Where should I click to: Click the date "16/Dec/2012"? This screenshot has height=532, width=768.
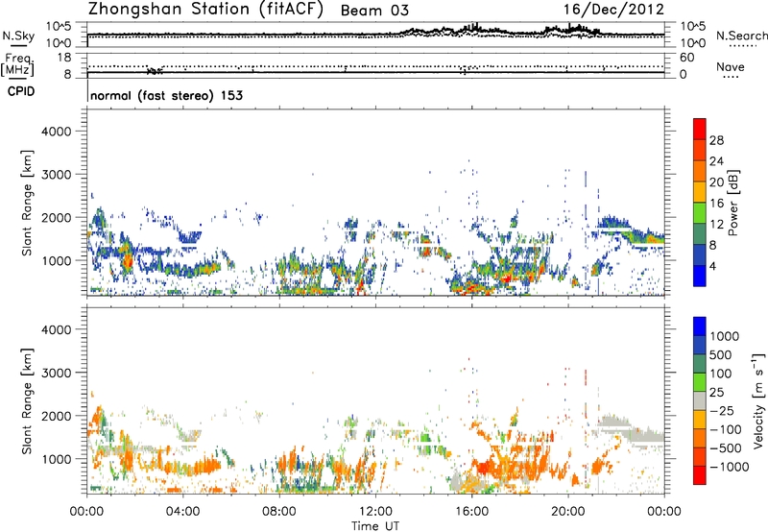[613, 10]
